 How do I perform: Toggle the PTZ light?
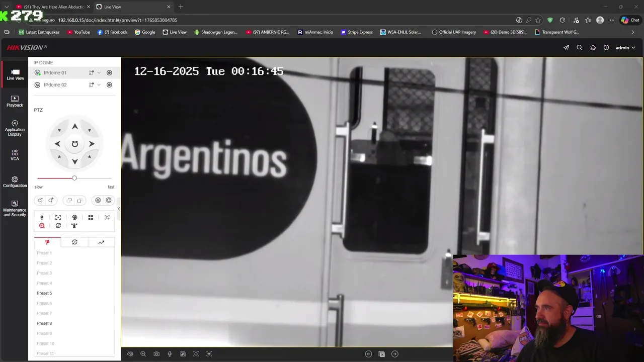[x=42, y=218]
